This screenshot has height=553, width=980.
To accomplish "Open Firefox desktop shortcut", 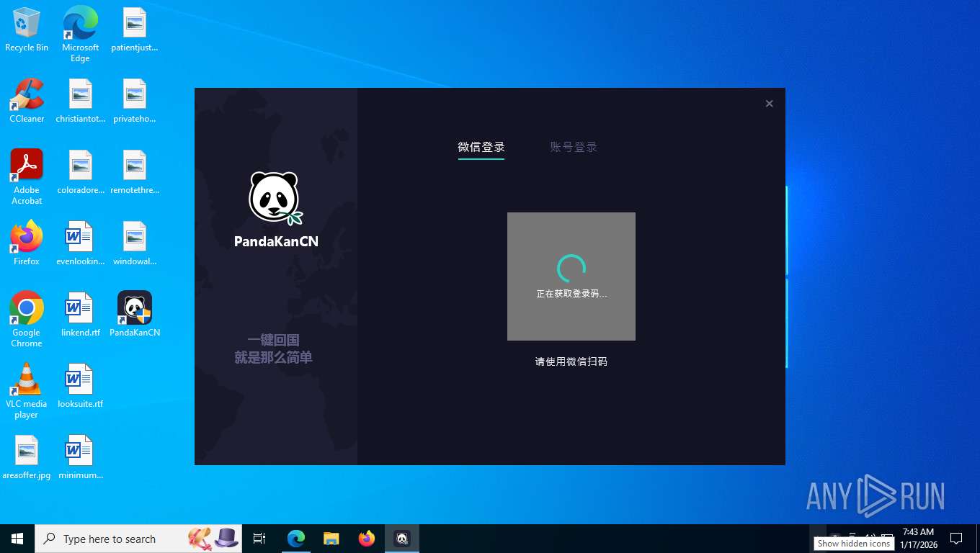I will [27, 243].
